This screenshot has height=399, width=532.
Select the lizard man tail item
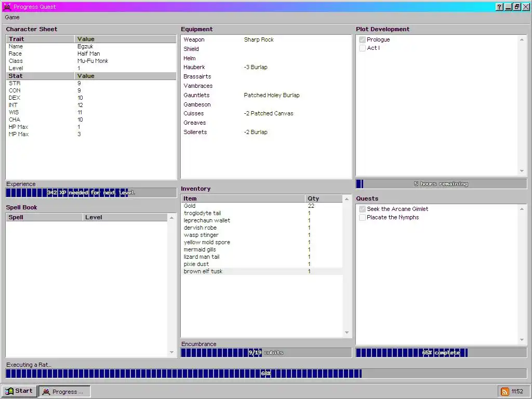[262, 257]
